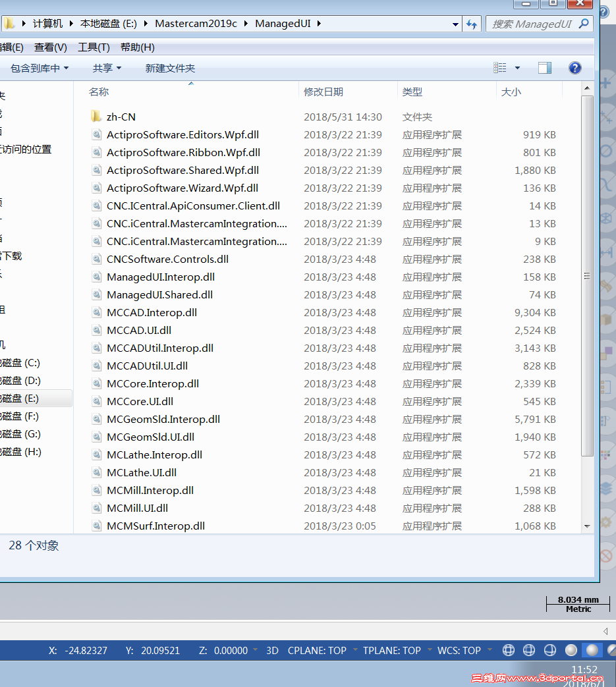Image resolution: width=616 pixels, height=687 pixels.
Task: Select the no-hidden wireframe icon in Mastercam
Action: click(550, 650)
